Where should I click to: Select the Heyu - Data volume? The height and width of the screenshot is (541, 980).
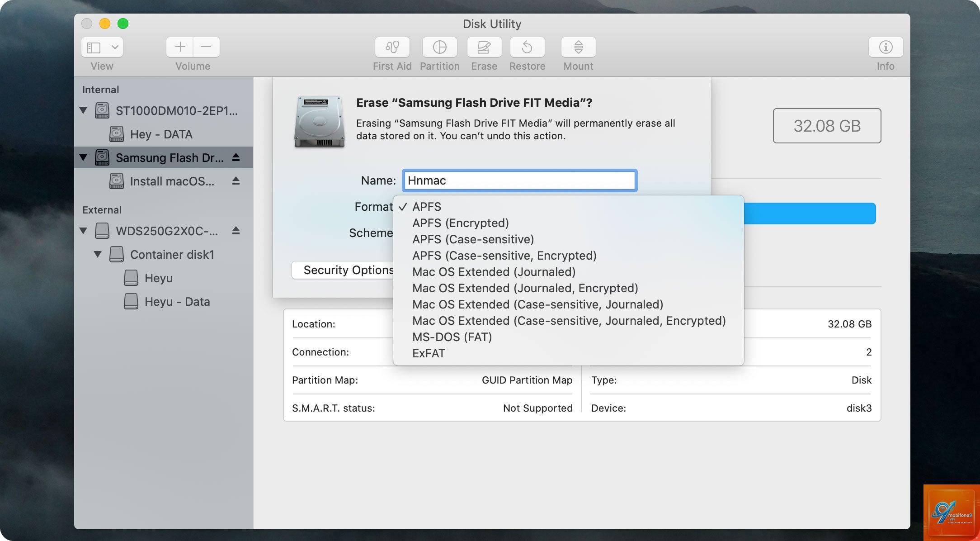pos(163,301)
